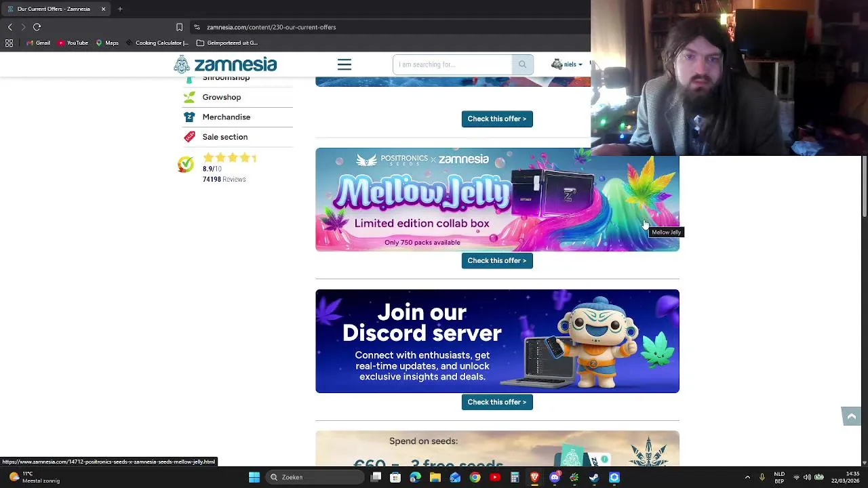Open the Maps bookmark
Viewport: 868px width, 488px height.
click(x=107, y=43)
